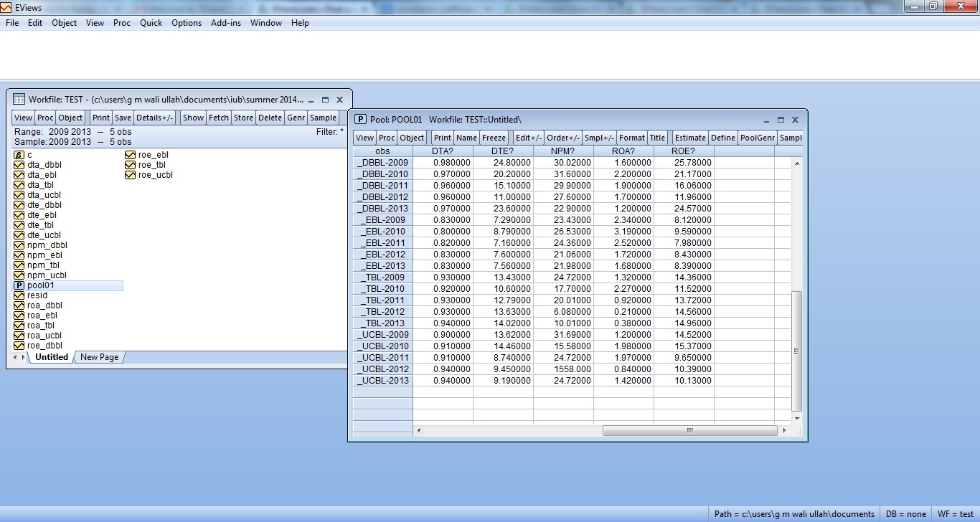
Task: Toggle Order+/- in Pool toolbar
Action: pos(562,138)
